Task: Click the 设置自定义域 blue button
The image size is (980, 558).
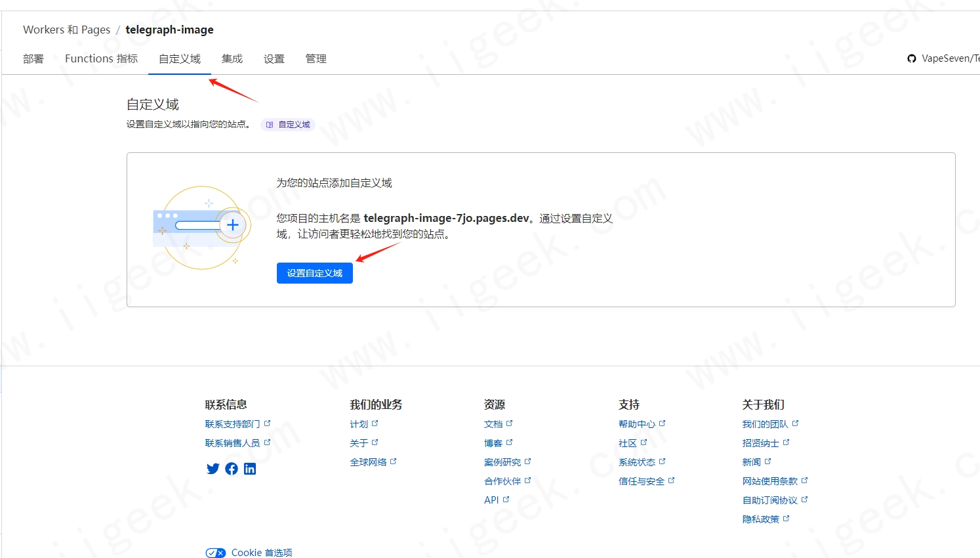Action: click(x=315, y=273)
